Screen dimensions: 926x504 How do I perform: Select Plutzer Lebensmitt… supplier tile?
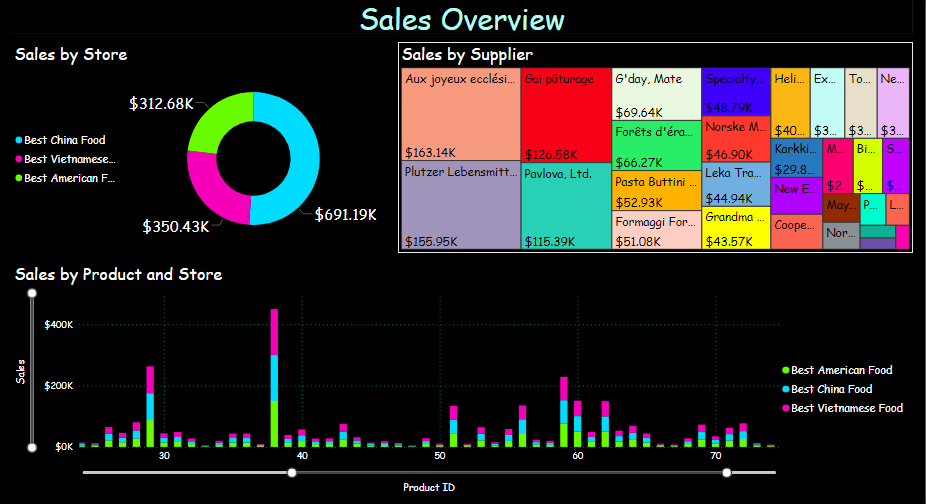pyautogui.click(x=460, y=204)
